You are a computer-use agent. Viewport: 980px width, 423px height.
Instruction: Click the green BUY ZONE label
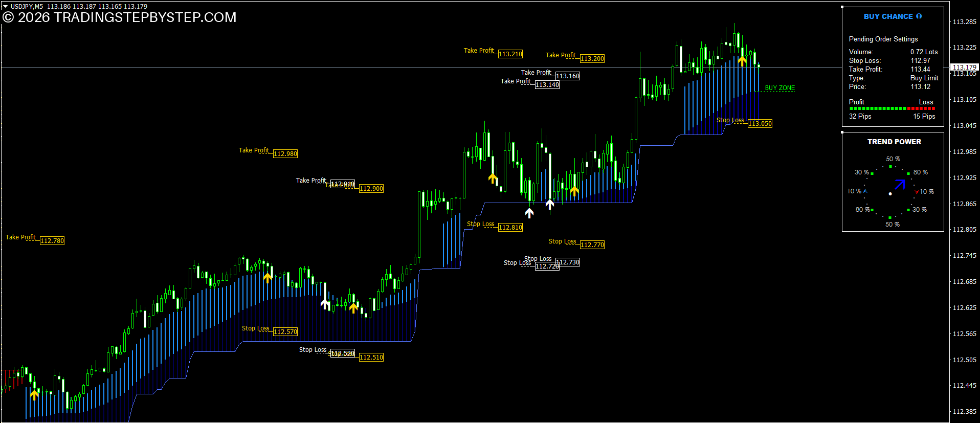point(780,88)
